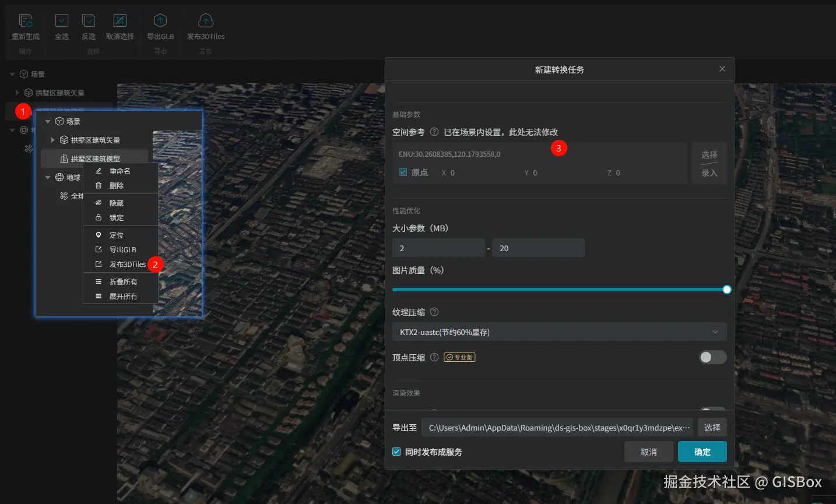The width and height of the screenshot is (836, 504).
Task: Collapse the 地球 node in the enlarged inset tree
Action: tap(48, 177)
